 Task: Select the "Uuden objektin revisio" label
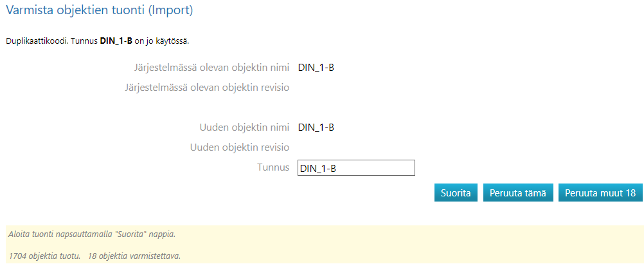(239, 147)
